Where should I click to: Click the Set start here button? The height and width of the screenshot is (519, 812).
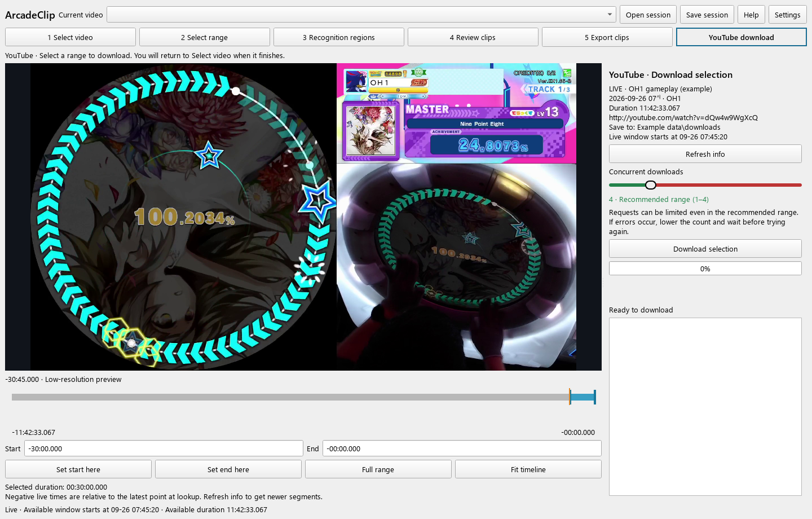(78, 469)
